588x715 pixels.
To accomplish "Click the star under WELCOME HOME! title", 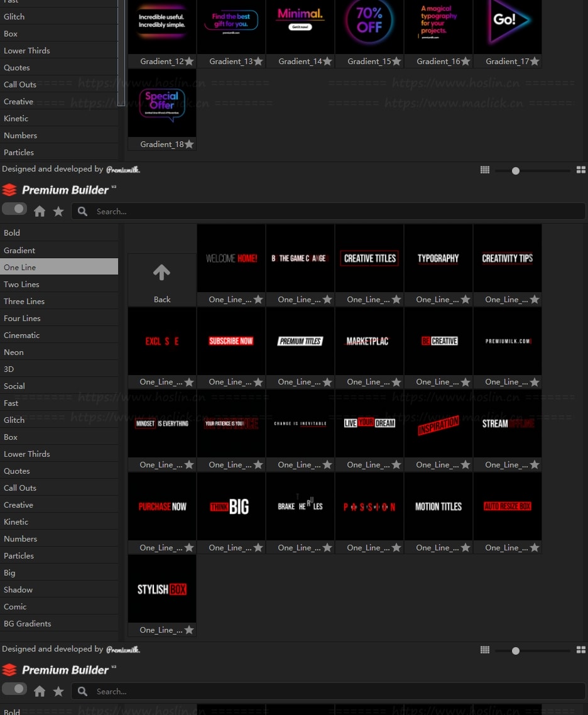I will (x=258, y=300).
